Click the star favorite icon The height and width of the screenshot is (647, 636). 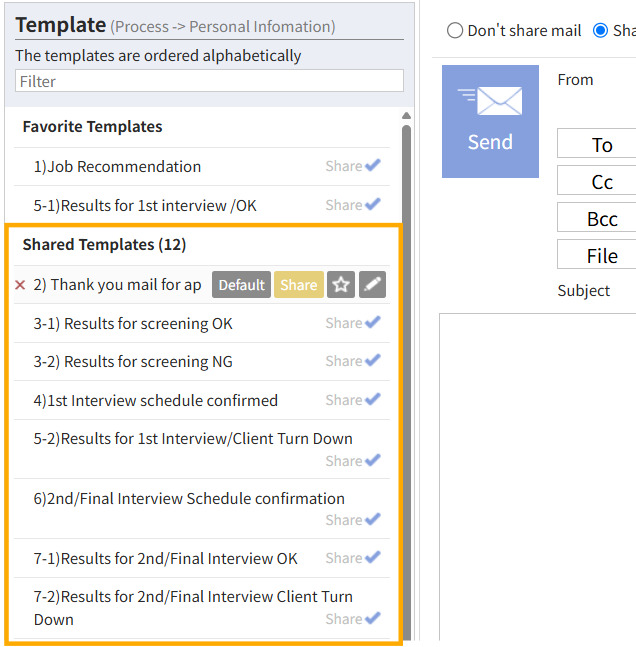tap(340, 285)
